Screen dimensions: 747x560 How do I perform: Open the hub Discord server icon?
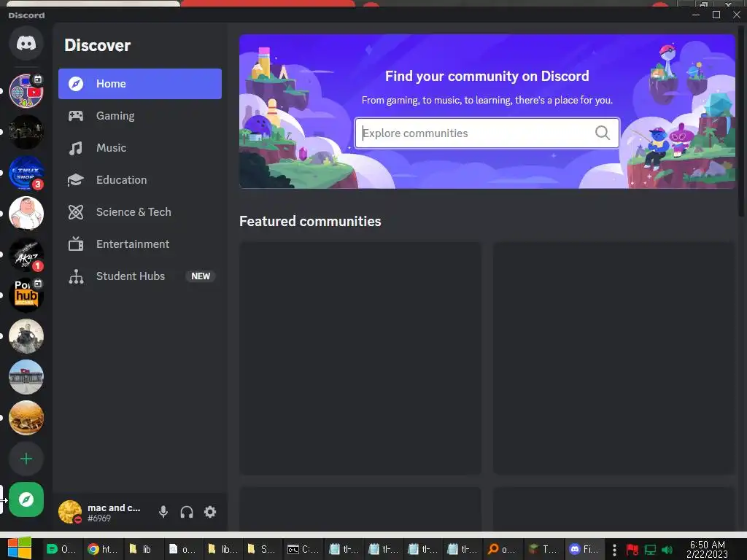(x=26, y=295)
